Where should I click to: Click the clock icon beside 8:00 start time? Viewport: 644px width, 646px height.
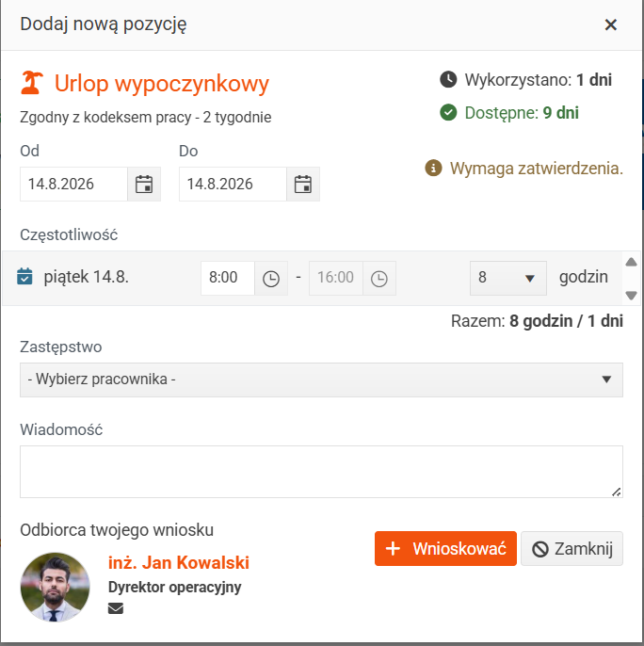coord(271,279)
